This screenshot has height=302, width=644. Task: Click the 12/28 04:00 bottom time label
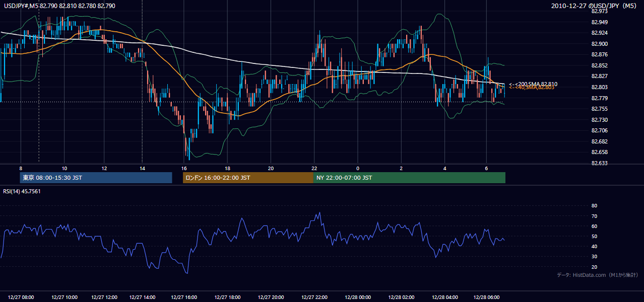tap(445, 297)
